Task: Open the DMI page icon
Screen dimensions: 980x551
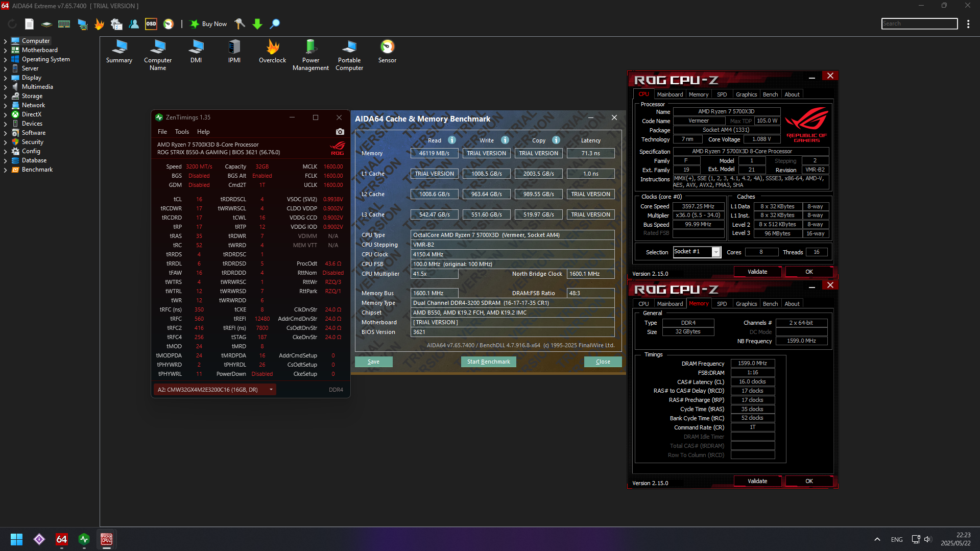Action: (196, 52)
